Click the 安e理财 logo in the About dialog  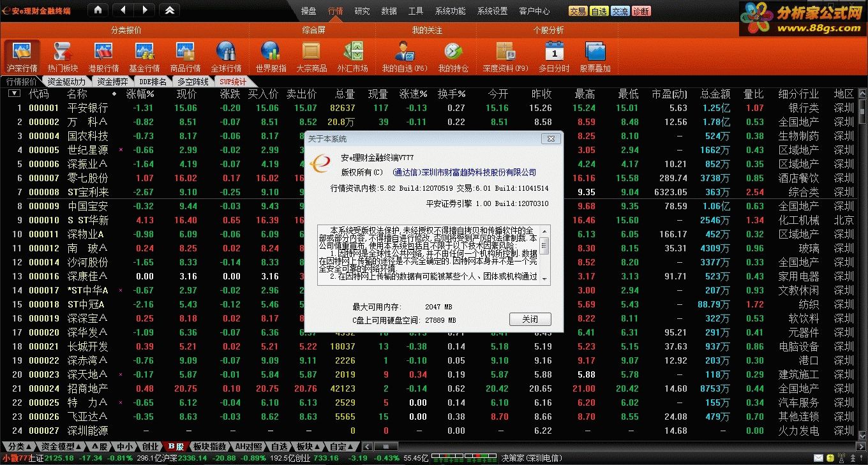pyautogui.click(x=319, y=163)
